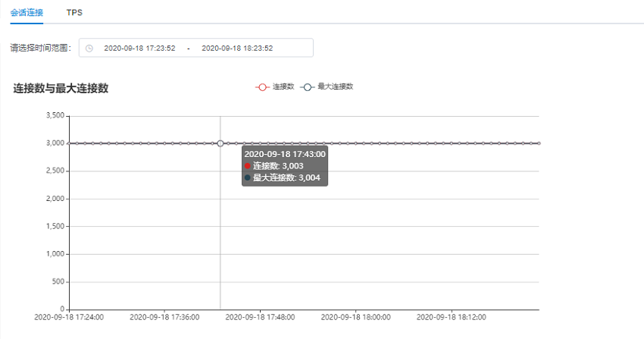The height and width of the screenshot is (339, 644).
Task: Open the TPS tab
Action: (x=74, y=12)
